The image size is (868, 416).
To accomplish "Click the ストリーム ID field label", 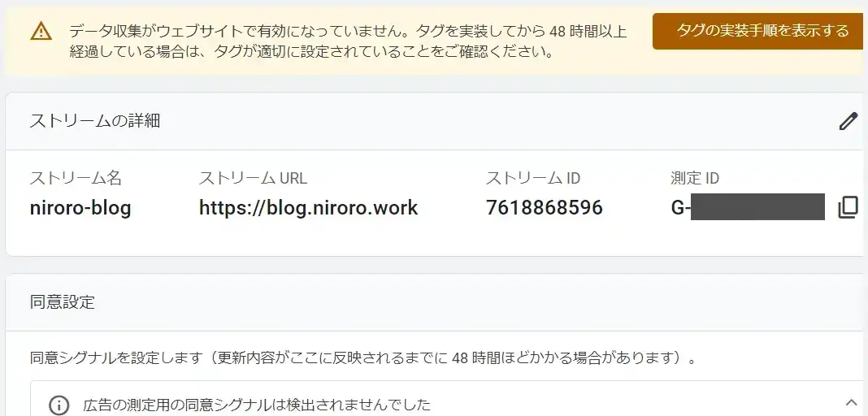I will pos(532,179).
